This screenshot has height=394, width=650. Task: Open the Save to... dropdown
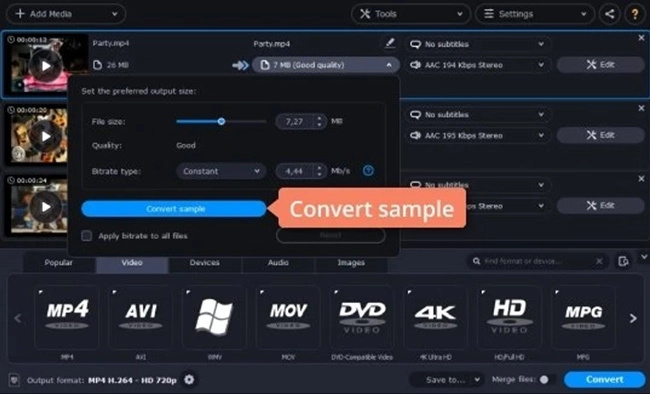pos(447,379)
